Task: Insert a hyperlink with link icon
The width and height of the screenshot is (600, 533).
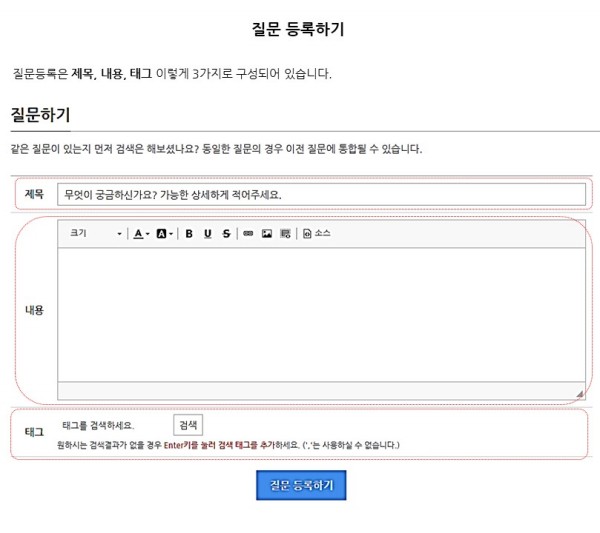Action: click(x=248, y=233)
